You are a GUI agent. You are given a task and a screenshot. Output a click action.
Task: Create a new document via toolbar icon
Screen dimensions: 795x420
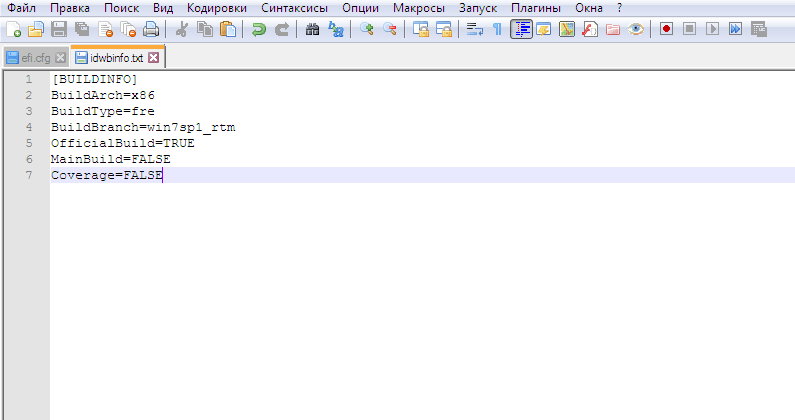[13, 29]
